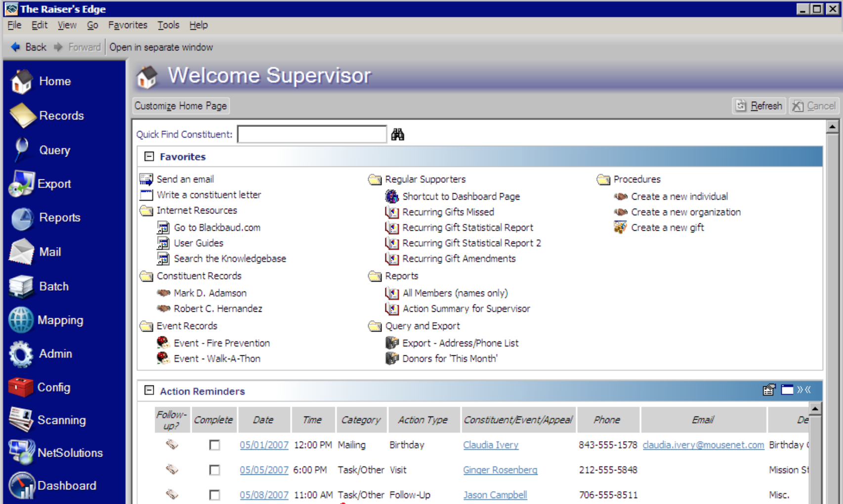Tick Complete checkbox for Jason Campbell
This screenshot has width=843, height=504.
click(214, 495)
